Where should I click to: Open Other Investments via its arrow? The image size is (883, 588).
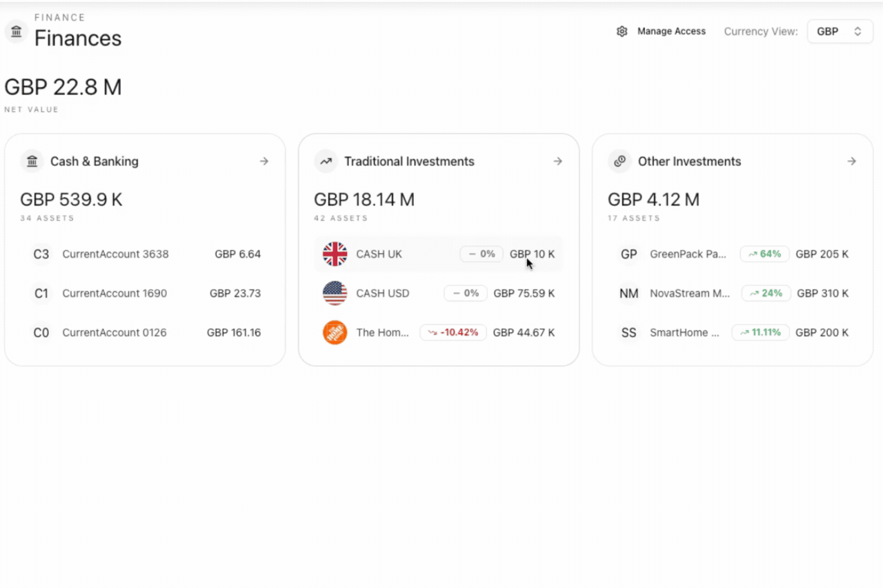[852, 161]
